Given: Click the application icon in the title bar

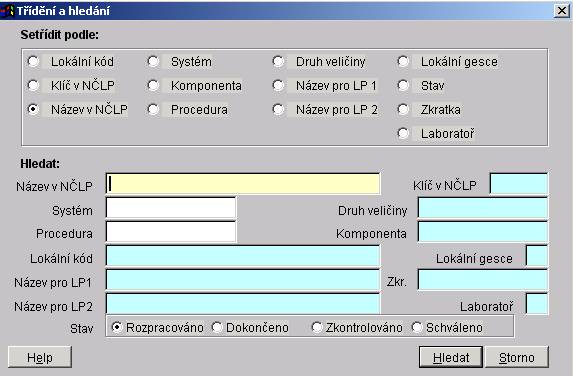Looking at the screenshot, I should (x=7, y=11).
